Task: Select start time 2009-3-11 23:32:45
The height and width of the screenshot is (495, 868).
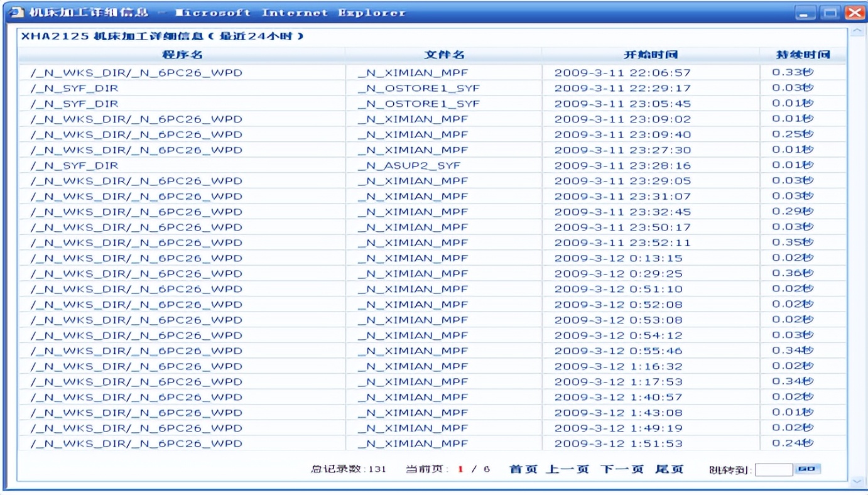Action: pyautogui.click(x=622, y=212)
